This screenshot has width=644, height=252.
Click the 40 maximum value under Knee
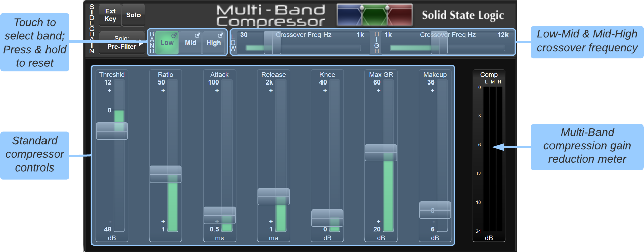pos(324,82)
